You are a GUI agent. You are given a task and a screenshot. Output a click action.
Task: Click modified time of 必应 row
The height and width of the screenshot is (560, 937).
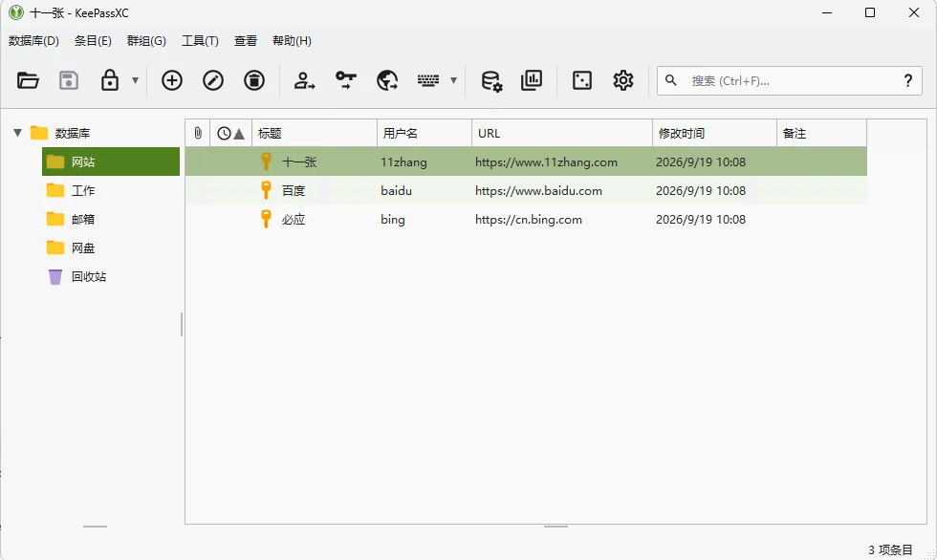[x=700, y=219]
